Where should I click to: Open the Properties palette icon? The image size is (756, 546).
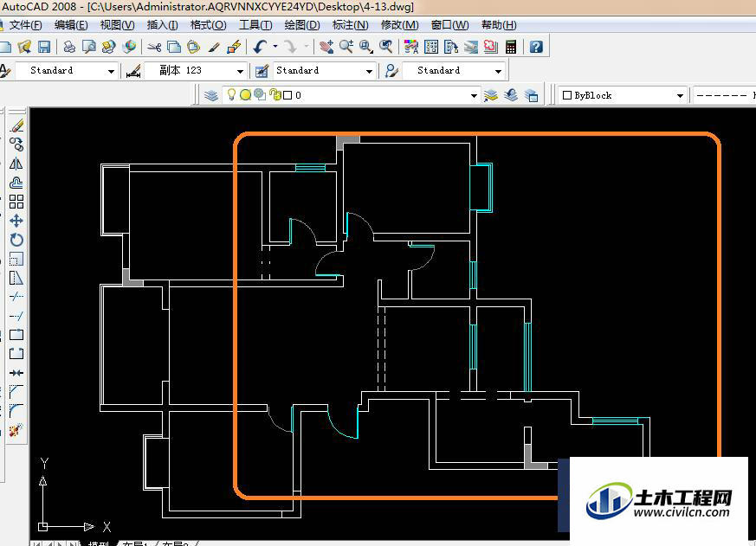[411, 47]
